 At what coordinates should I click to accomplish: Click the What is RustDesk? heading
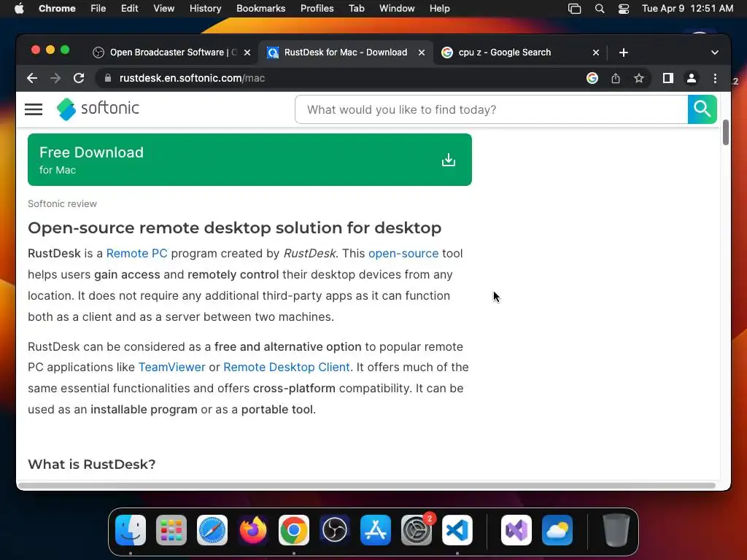coord(91,464)
